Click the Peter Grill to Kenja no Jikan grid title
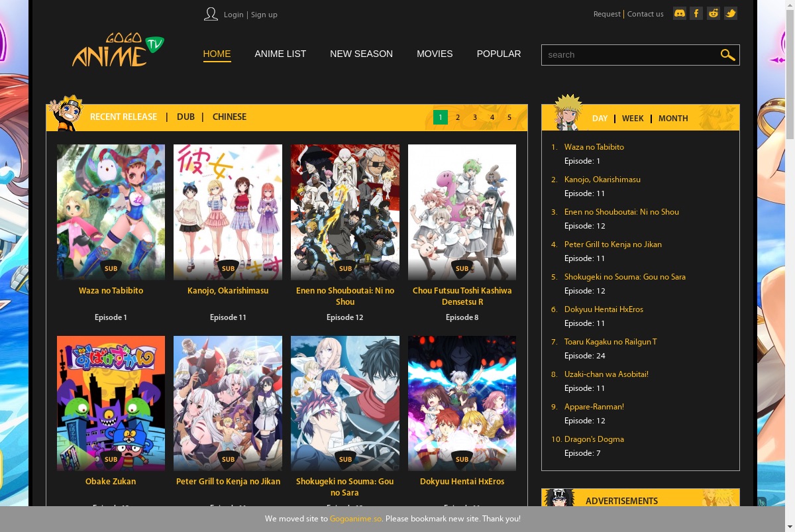Viewport: 795px width, 532px height. [228, 482]
